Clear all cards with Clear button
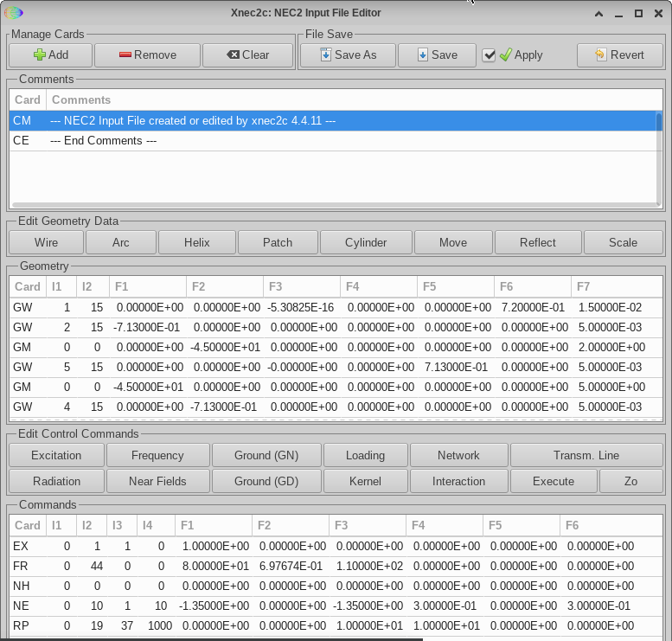Image resolution: width=672 pixels, height=641 pixels. [x=248, y=54]
